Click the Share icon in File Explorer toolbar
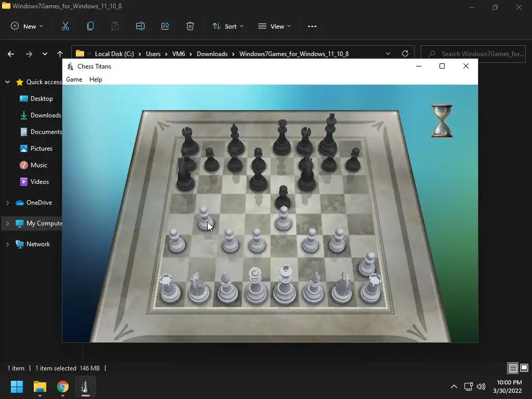This screenshot has width=532, height=399. pos(165,26)
